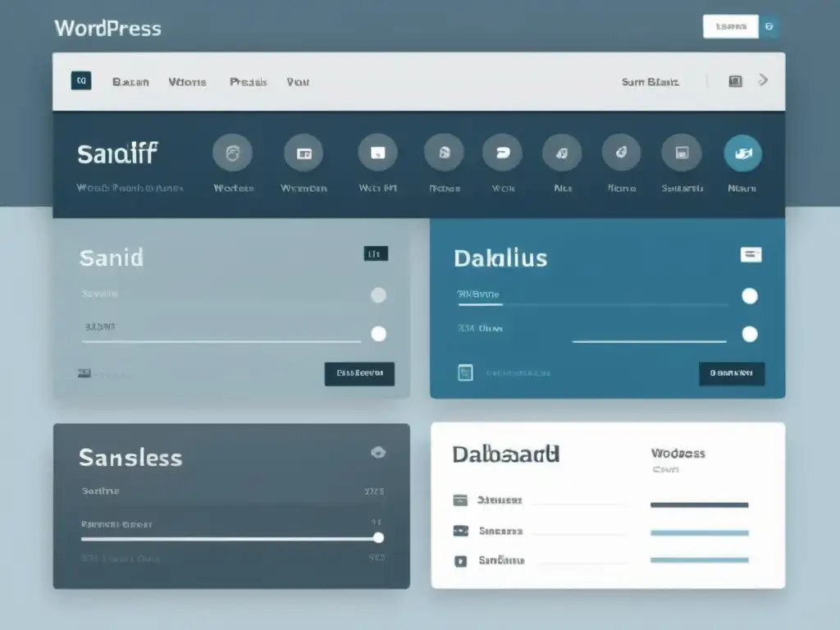Click the Sam Blanz navbar label
The image size is (840, 630).
pos(650,82)
